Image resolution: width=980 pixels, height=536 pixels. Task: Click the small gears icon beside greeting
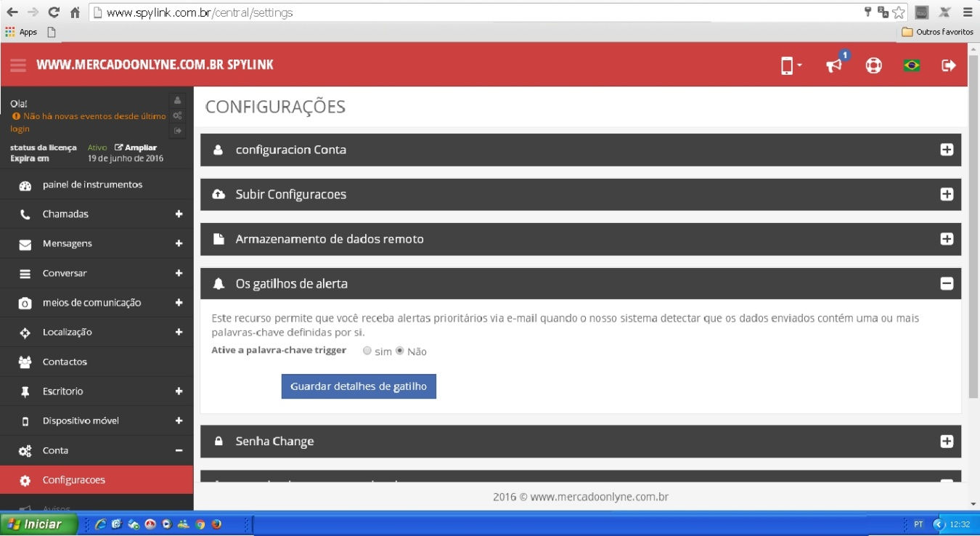coord(177,115)
